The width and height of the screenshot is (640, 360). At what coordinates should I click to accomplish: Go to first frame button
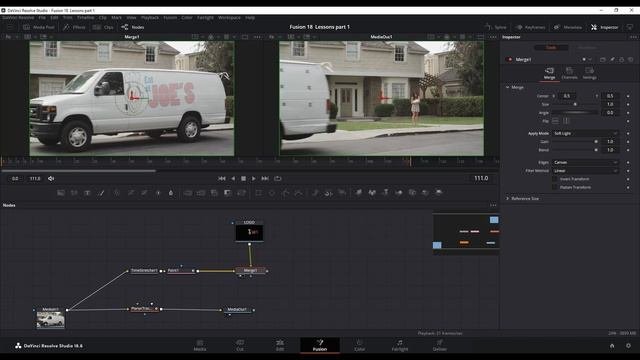(222, 178)
